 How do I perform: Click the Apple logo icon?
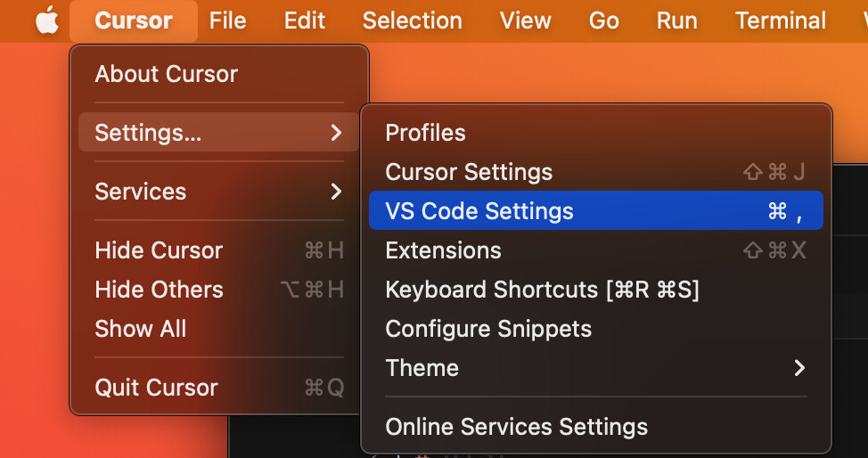46,20
